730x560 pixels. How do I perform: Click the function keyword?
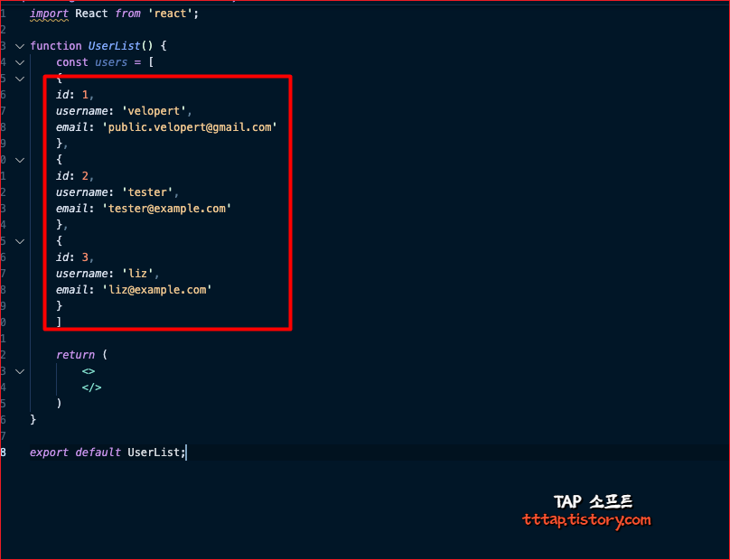tap(55, 46)
